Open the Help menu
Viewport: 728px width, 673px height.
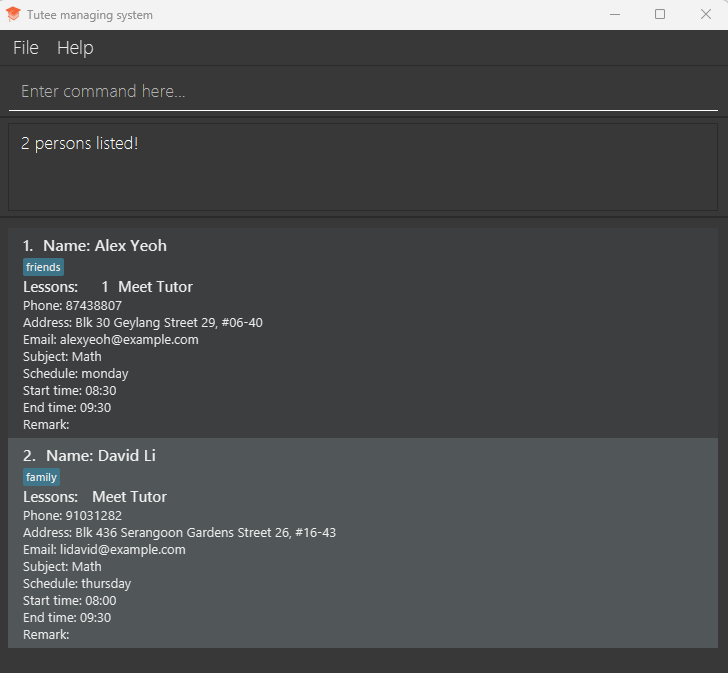point(75,48)
